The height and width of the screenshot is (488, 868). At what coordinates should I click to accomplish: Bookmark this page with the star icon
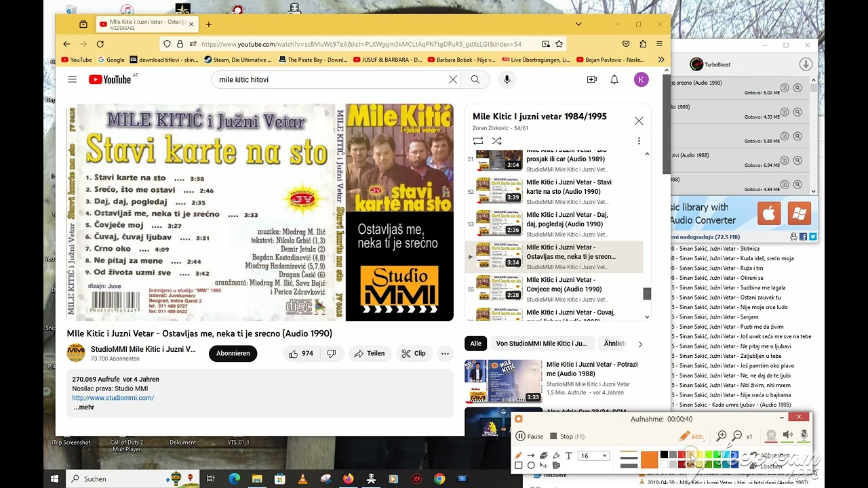coord(559,44)
